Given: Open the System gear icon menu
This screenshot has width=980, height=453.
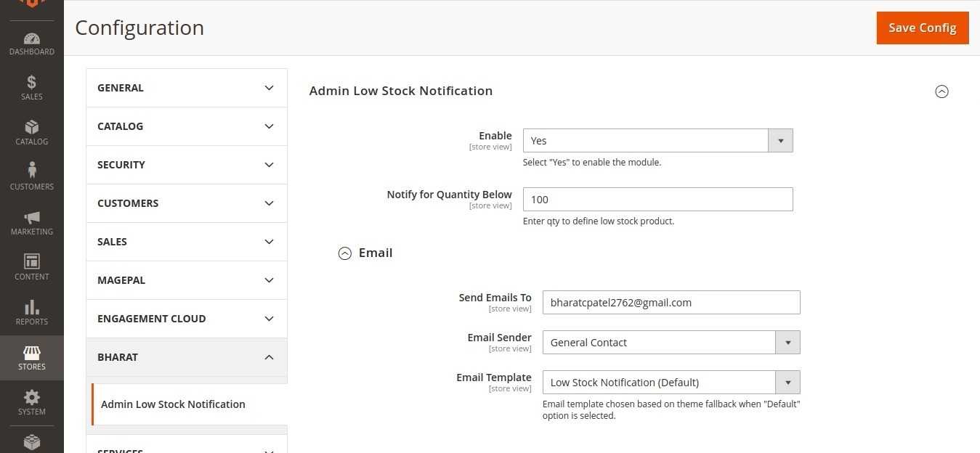Looking at the screenshot, I should tap(31, 403).
